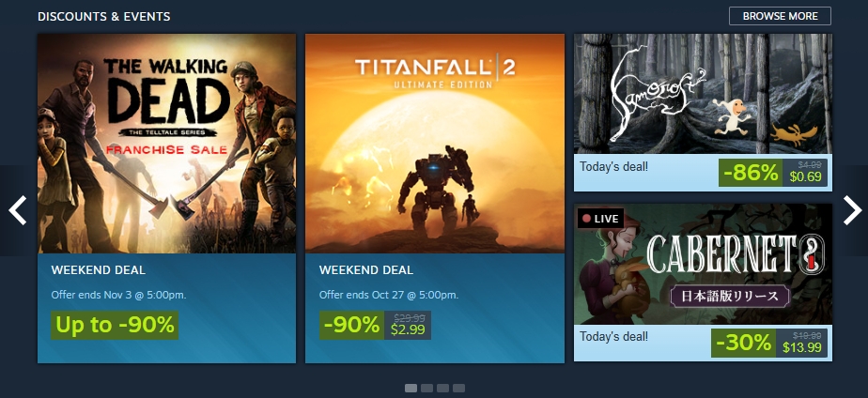Select third carousel page indicator
Image resolution: width=868 pixels, height=398 pixels.
point(442,388)
